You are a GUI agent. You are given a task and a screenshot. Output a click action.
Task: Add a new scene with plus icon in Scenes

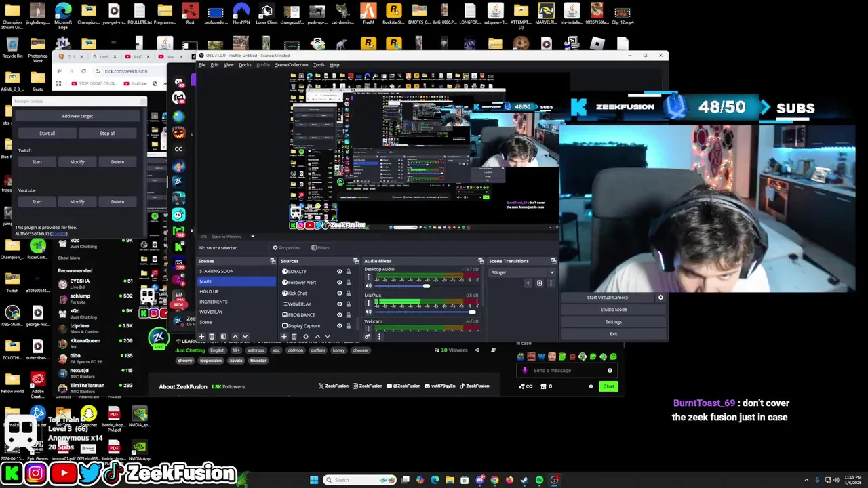tap(201, 337)
